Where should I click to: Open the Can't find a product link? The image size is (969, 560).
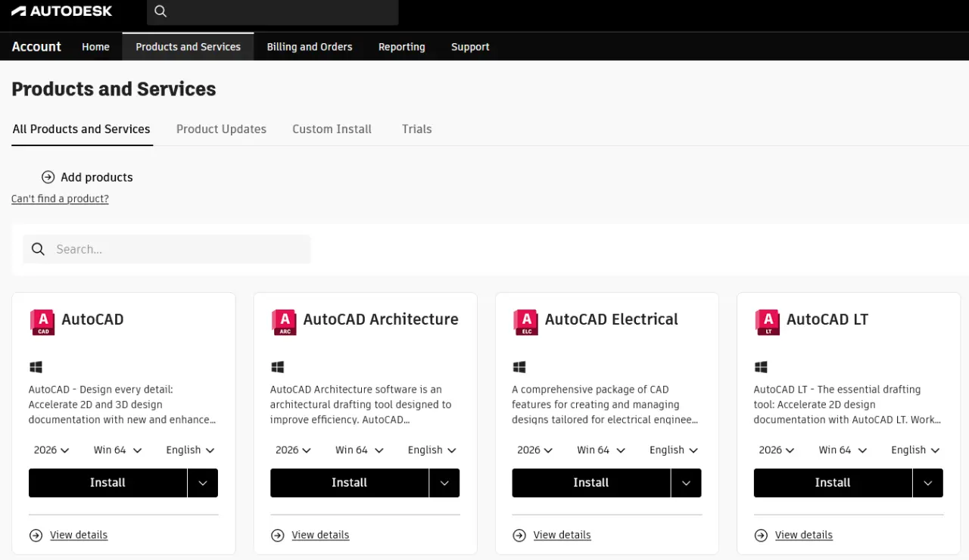60,199
